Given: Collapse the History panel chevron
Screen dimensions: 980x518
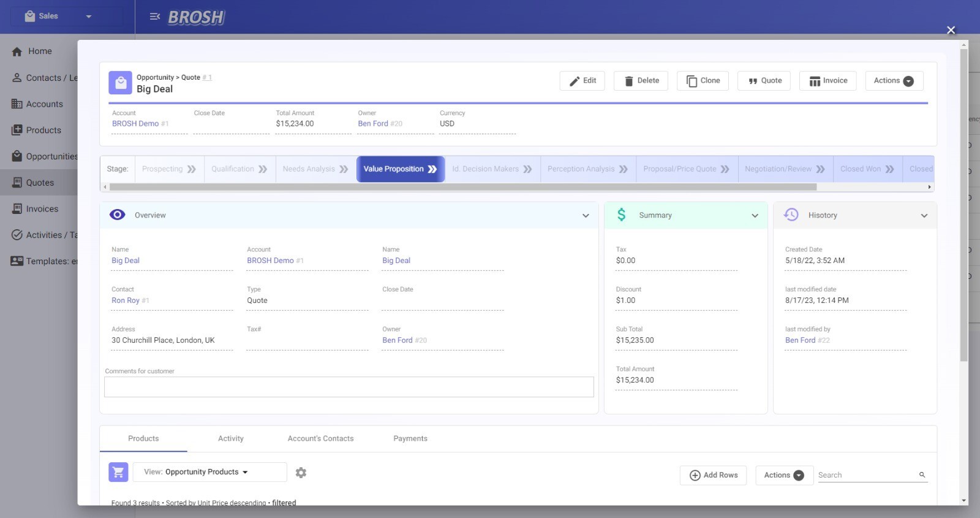Looking at the screenshot, I should tap(924, 216).
